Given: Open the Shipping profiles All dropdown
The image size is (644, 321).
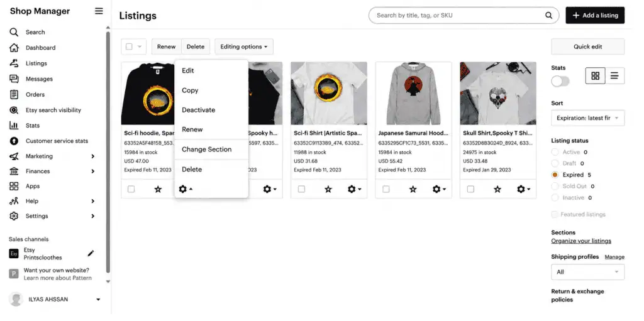Looking at the screenshot, I should 588,272.
